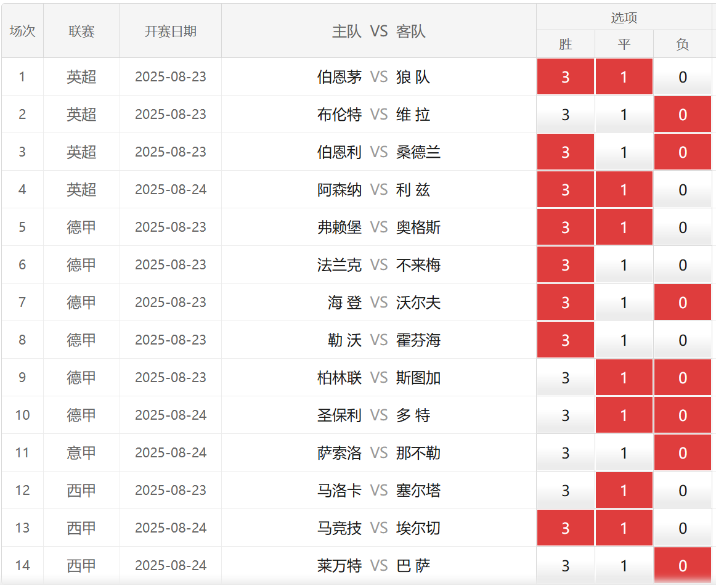Deselect draw option 1 for 马洛卡 VS 塞尔塔
This screenshot has width=716, height=588.
click(624, 490)
